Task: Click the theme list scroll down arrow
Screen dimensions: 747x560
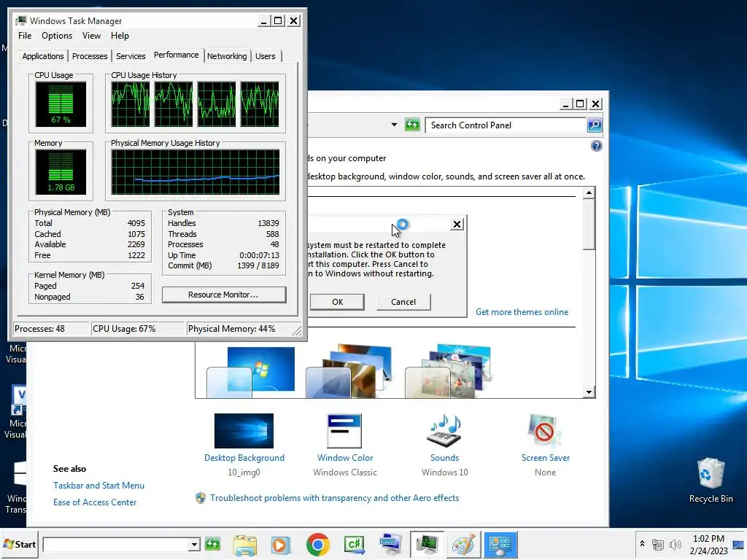Action: (589, 392)
